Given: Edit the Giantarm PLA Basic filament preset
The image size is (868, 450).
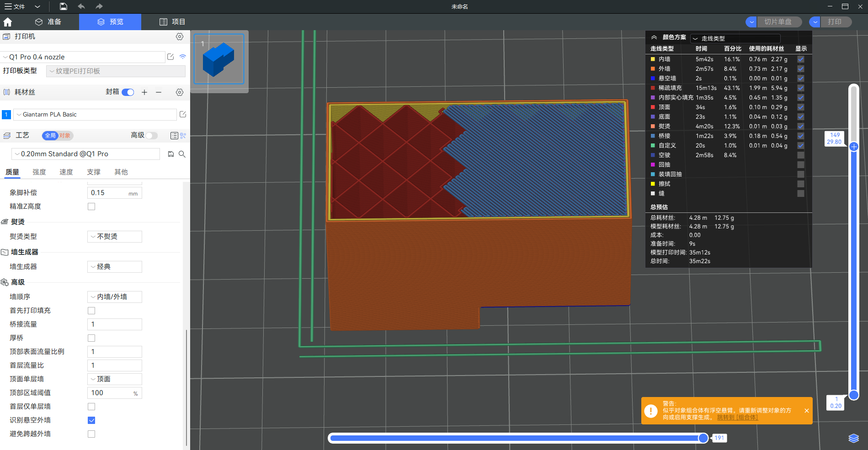Looking at the screenshot, I should [183, 115].
